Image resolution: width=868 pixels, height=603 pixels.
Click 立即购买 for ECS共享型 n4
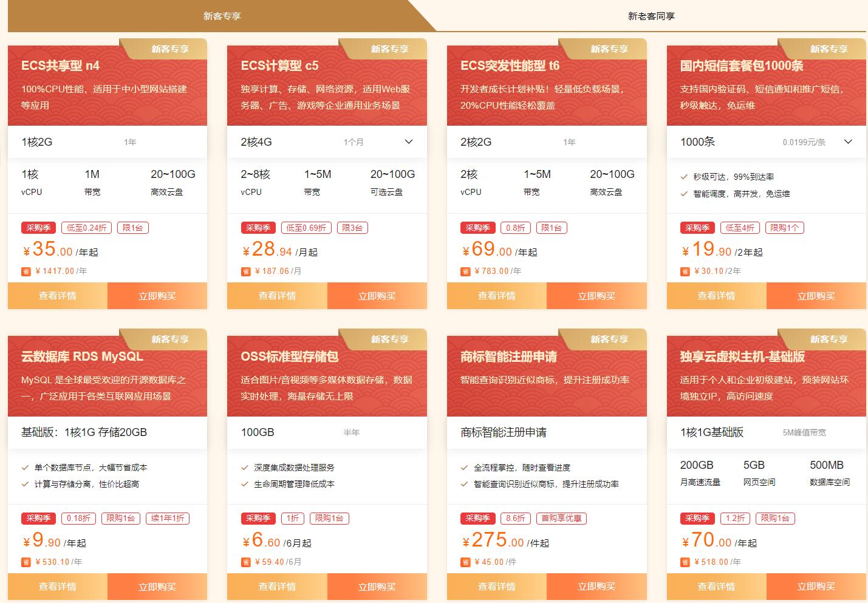tap(157, 296)
